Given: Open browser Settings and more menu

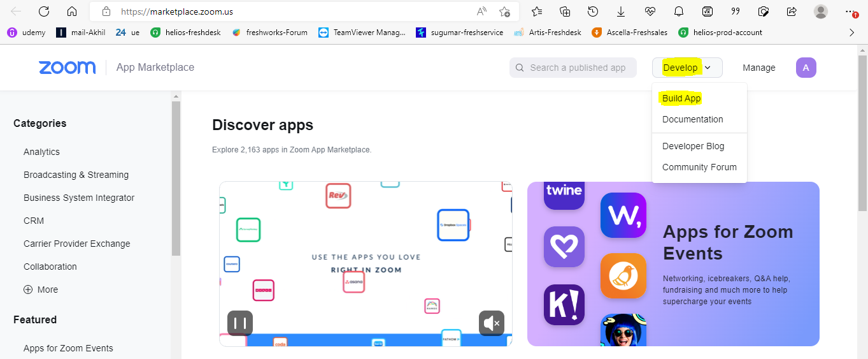Looking at the screenshot, I should [x=851, y=11].
